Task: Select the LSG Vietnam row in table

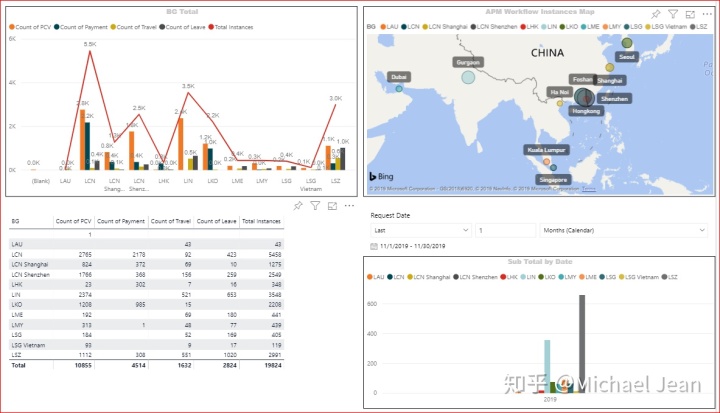Action: 146,345
